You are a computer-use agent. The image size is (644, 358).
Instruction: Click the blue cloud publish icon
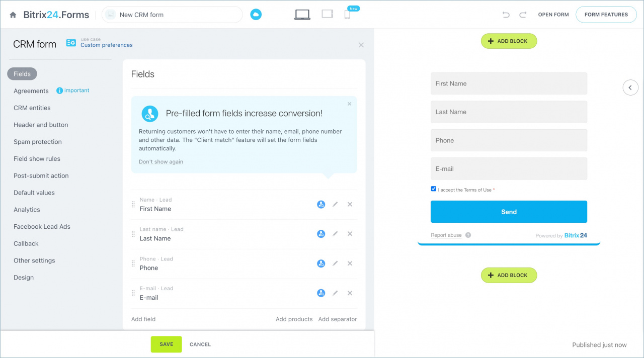click(x=256, y=15)
